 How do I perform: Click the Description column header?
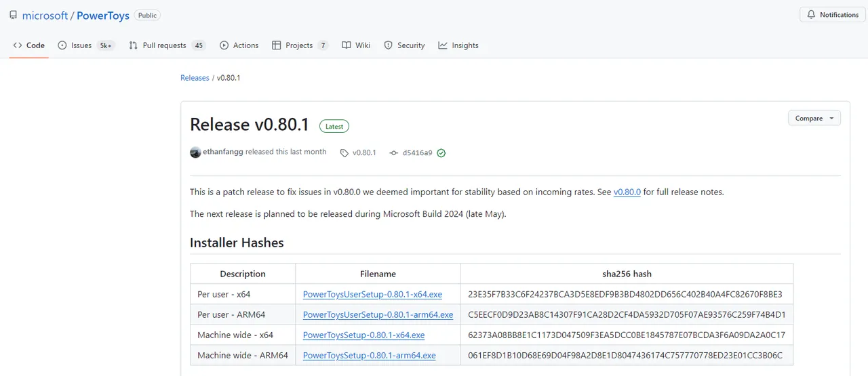[x=243, y=274]
